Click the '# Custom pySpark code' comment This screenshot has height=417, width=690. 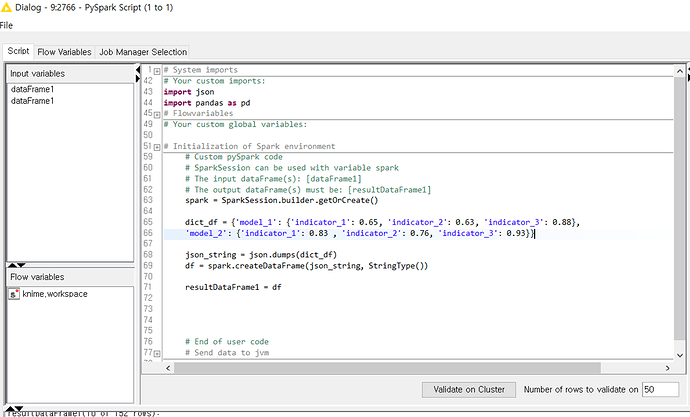point(234,157)
